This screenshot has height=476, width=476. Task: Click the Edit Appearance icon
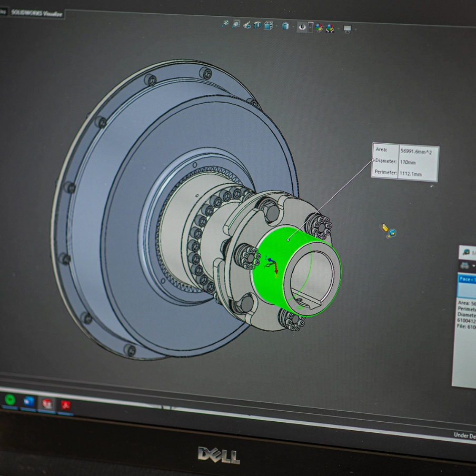[319, 28]
